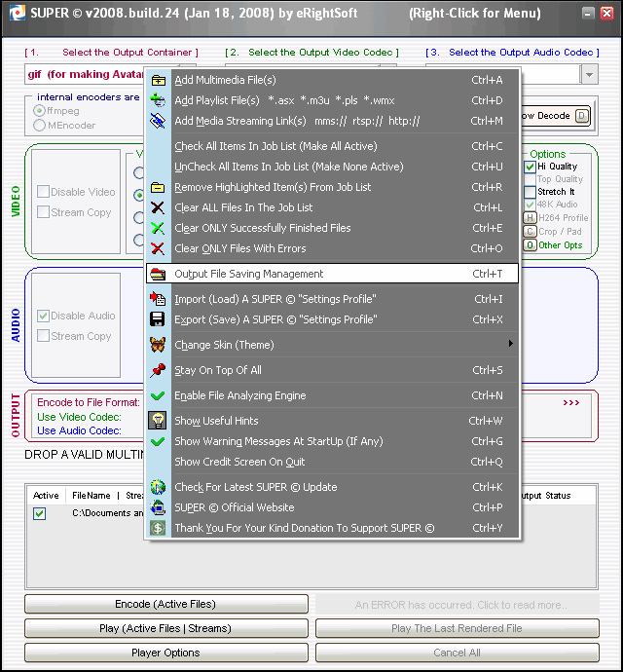Click the black X Clear ALL Files icon

[x=158, y=207]
